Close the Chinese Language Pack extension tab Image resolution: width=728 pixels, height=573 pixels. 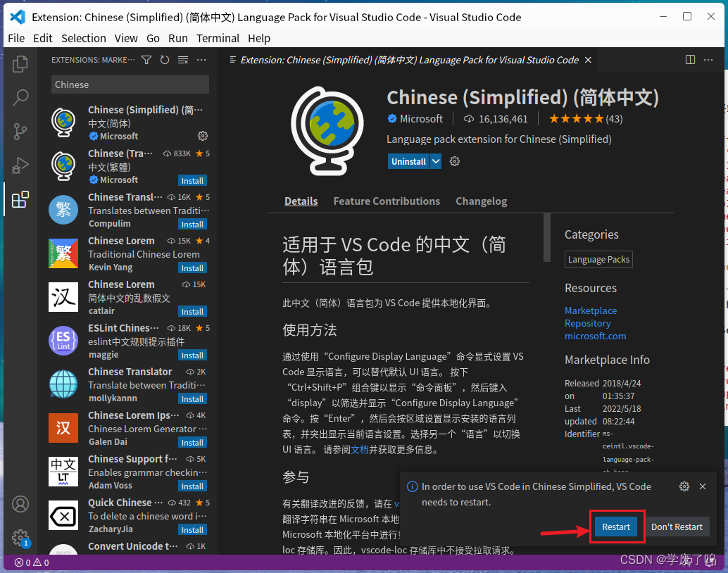click(x=588, y=60)
